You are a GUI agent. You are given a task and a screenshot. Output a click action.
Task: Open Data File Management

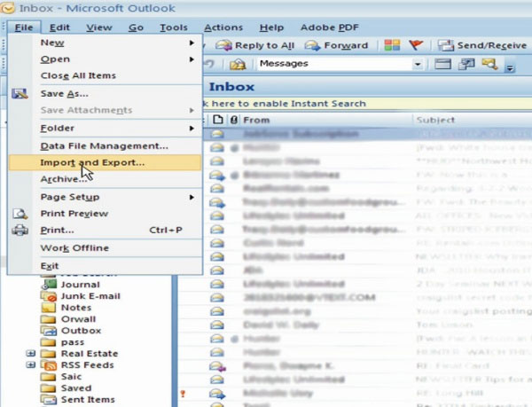point(106,146)
